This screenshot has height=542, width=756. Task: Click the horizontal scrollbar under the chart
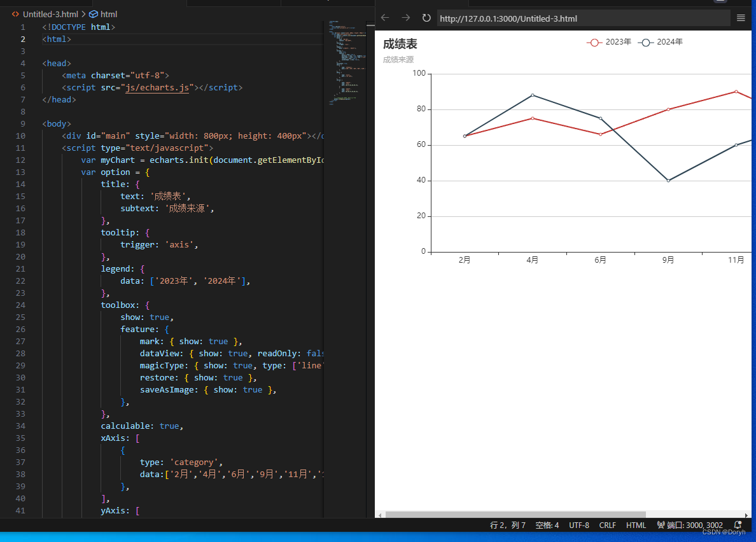click(x=515, y=515)
